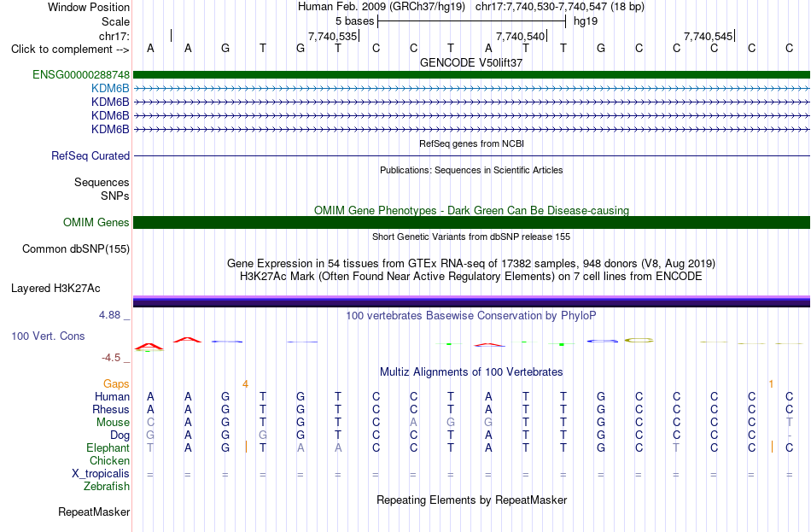
Task: Click the chr17: ruler label
Action: pos(114,36)
